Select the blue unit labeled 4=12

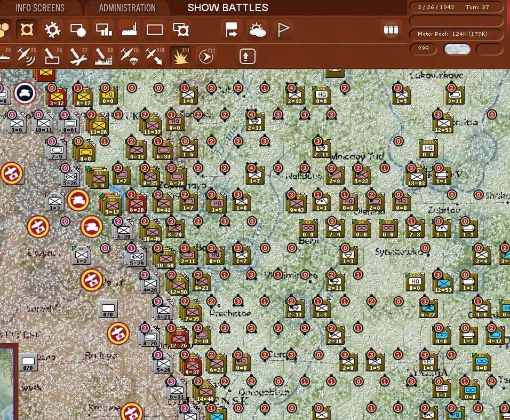495,335
